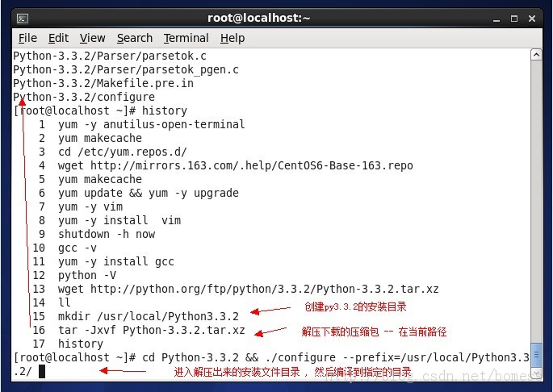Click 'mkdir /usr/local/Python3.3.2' entry
Image resolution: width=553 pixels, height=392 pixels.
148,316
